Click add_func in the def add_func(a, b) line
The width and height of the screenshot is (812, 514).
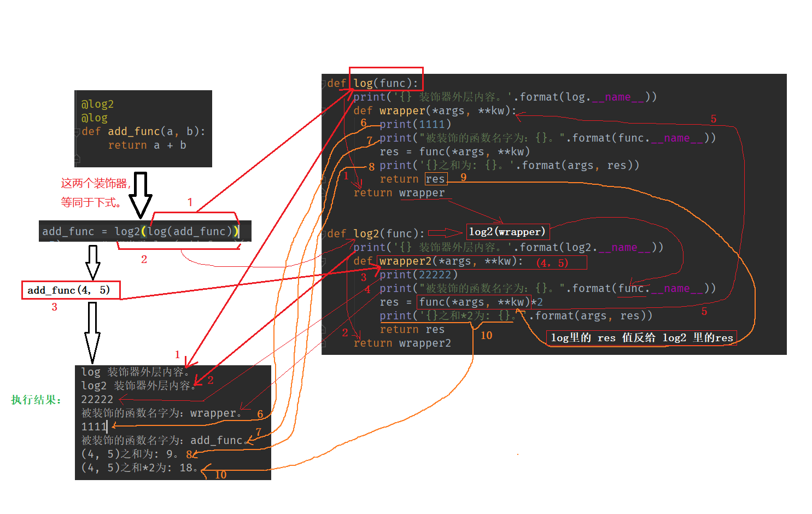133,131
